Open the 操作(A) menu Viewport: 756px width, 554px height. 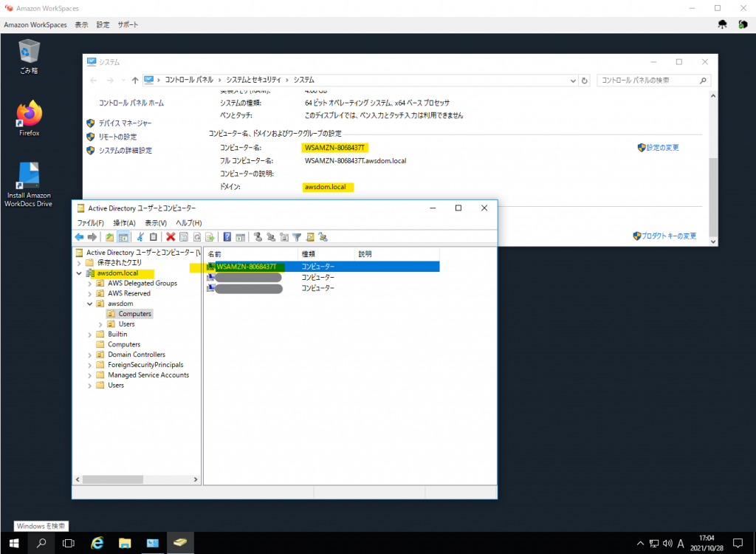(123, 222)
